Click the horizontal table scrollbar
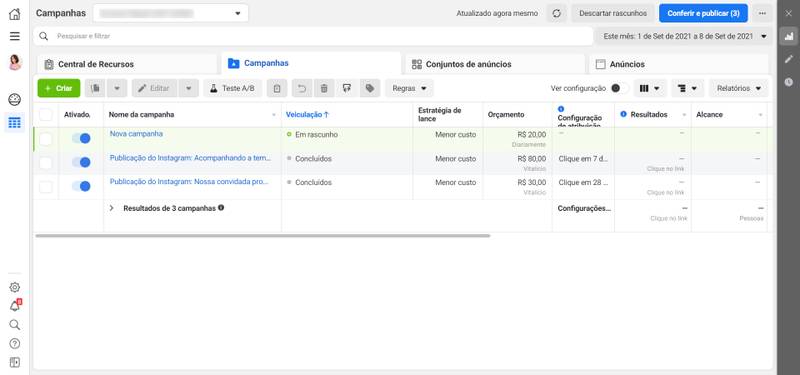This screenshot has width=800, height=375. pos(262,236)
